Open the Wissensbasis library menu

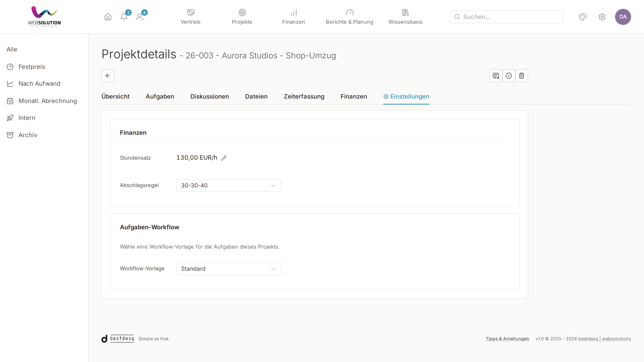click(x=405, y=17)
